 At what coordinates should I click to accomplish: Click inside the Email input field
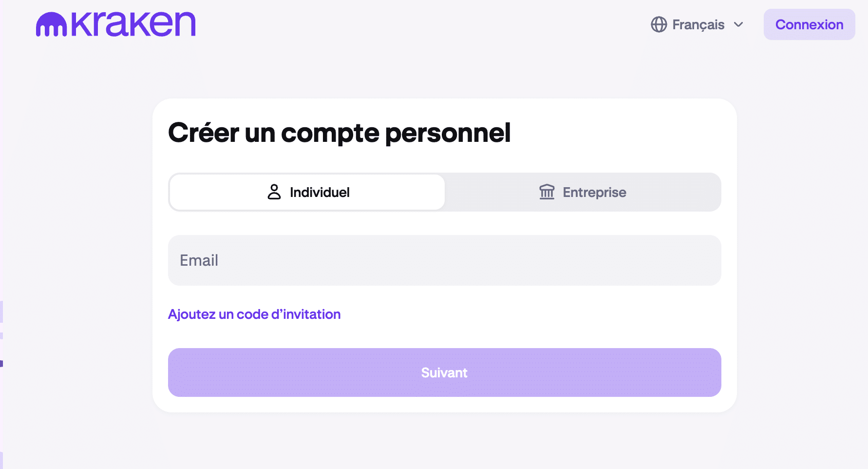click(444, 260)
